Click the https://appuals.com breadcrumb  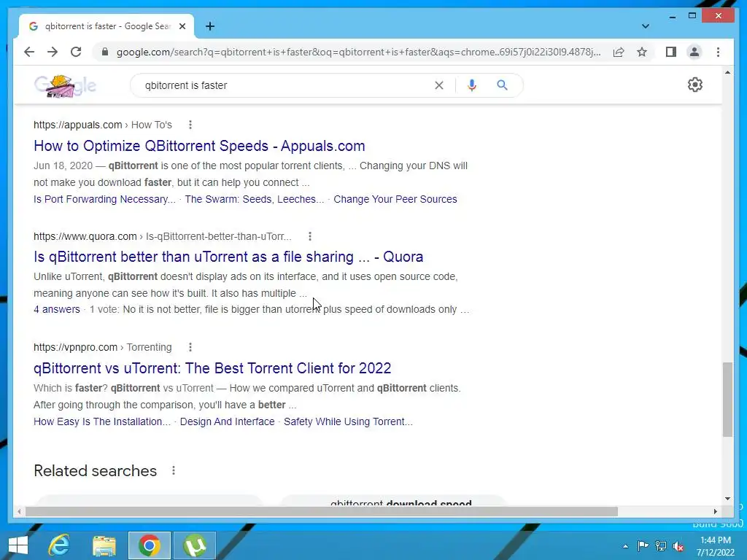click(x=77, y=125)
